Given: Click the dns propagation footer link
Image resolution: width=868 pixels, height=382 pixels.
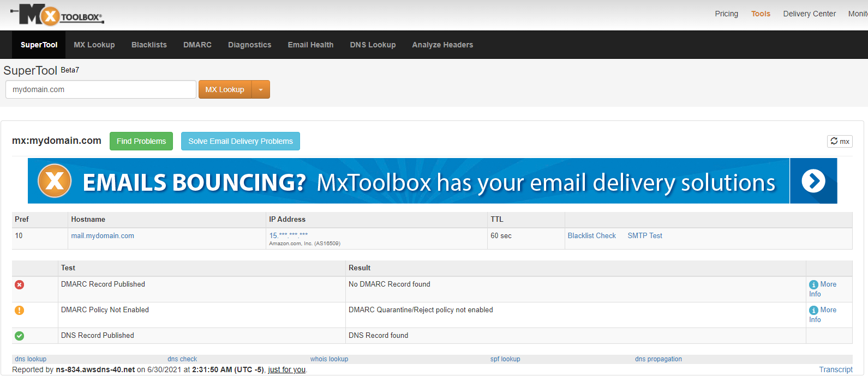Looking at the screenshot, I should (659, 359).
